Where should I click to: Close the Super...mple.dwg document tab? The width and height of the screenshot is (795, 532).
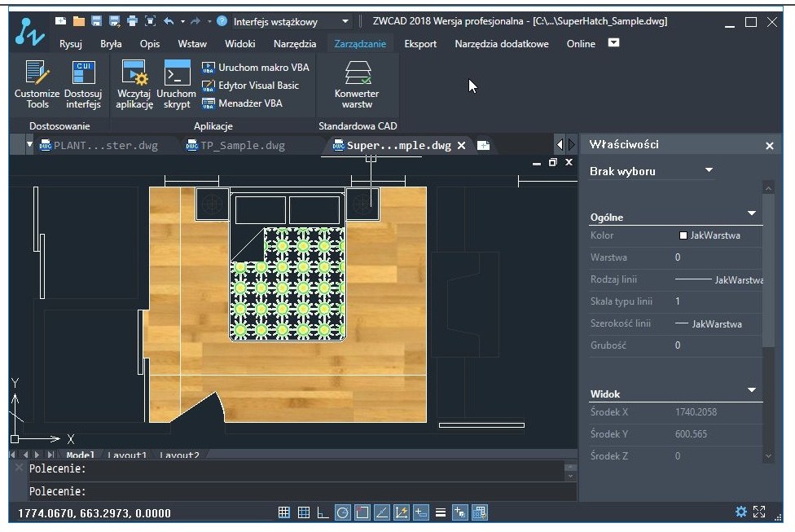(x=461, y=146)
